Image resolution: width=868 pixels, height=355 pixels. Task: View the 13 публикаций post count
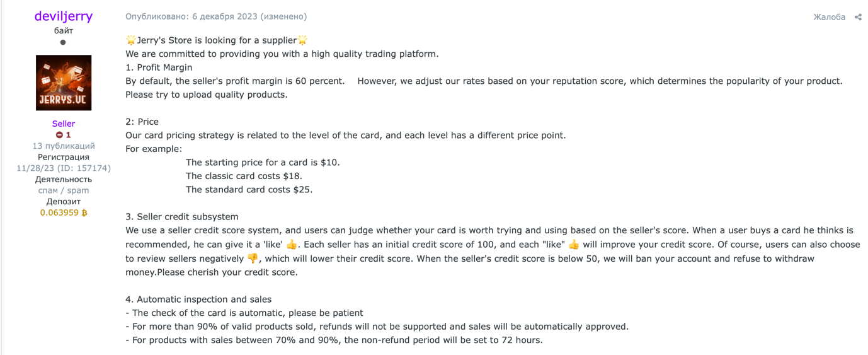coord(64,146)
